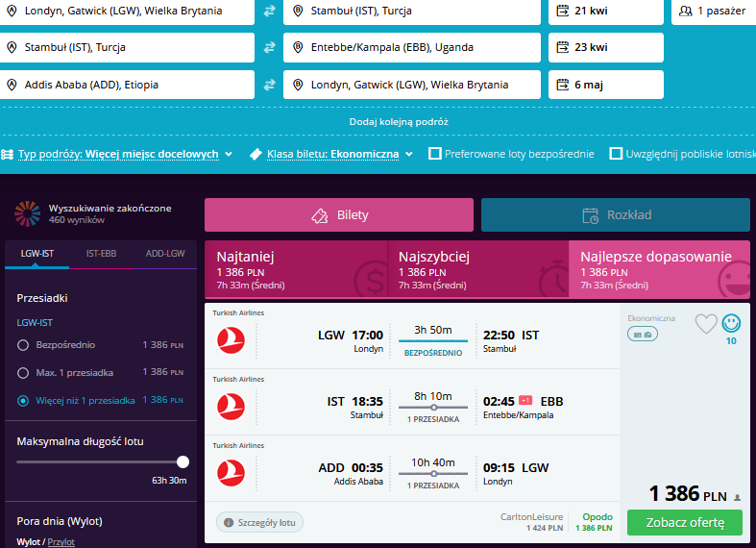The height and width of the screenshot is (548, 756).
Task: Select the ADD-LGW filter tab
Action: tap(165, 254)
